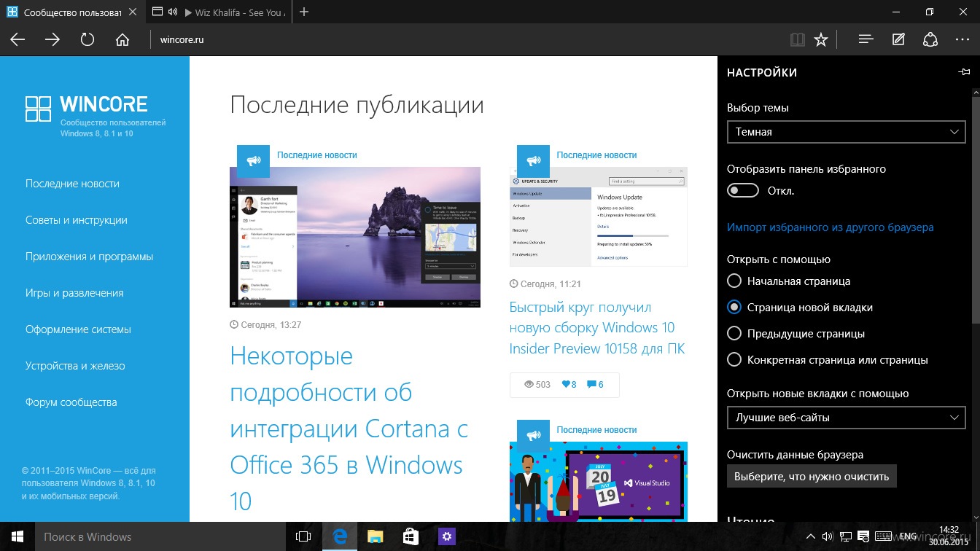Open the Share icon in toolbar
Image resolution: width=980 pixels, height=551 pixels.
(x=930, y=39)
